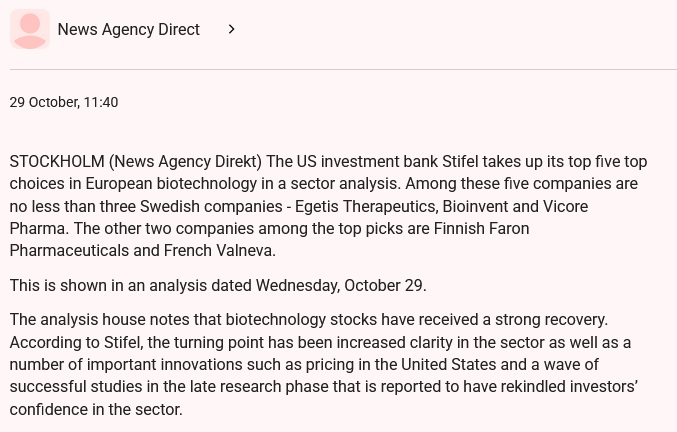This screenshot has height=432, width=677.
Task: Click the "Wednesday, October 29" date text
Action: [x=340, y=285]
